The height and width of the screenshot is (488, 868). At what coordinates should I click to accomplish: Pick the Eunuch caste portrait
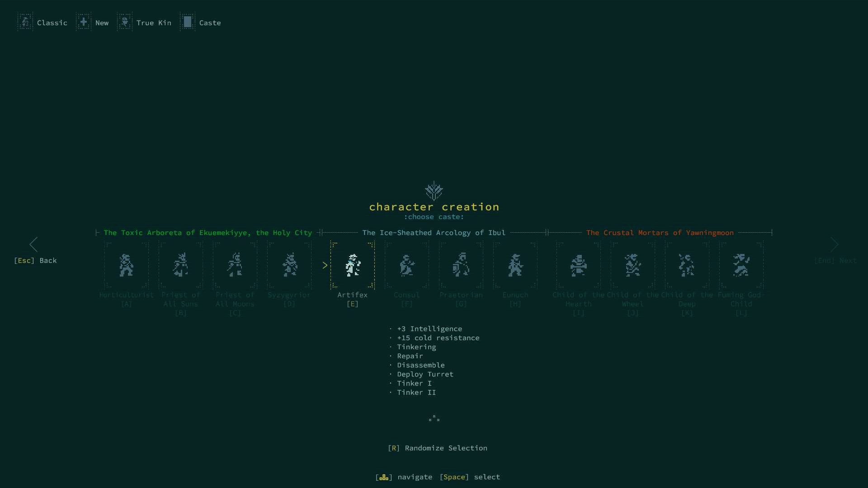[x=515, y=265]
